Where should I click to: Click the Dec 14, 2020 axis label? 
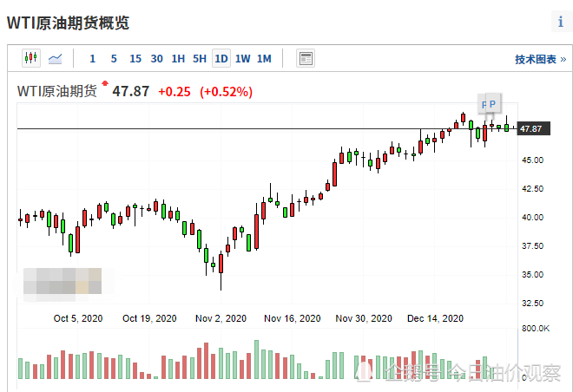click(x=435, y=318)
